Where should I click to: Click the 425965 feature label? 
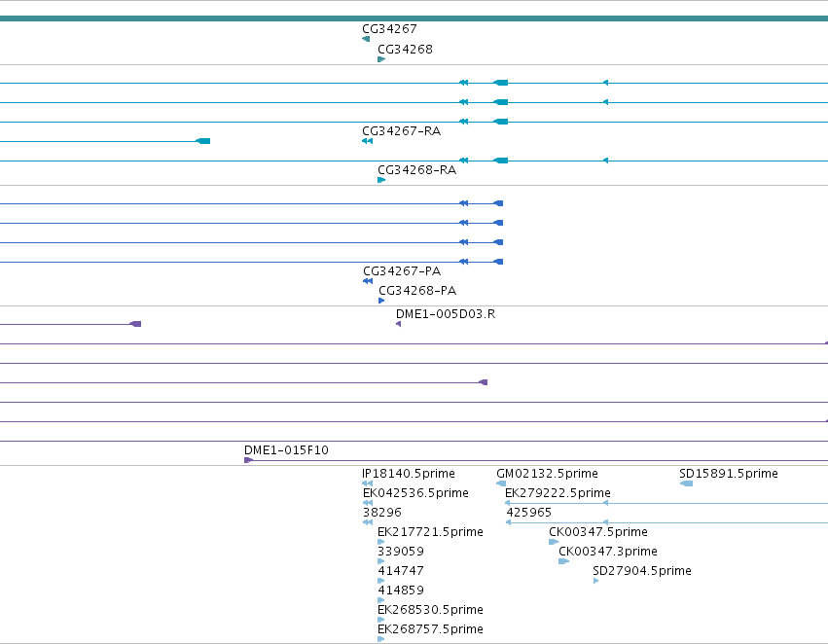click(528, 513)
